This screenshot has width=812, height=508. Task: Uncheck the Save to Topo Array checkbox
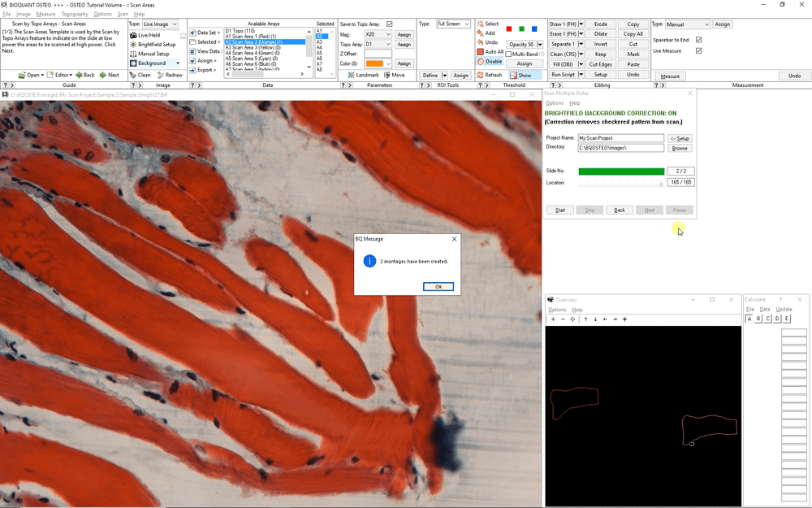388,24
